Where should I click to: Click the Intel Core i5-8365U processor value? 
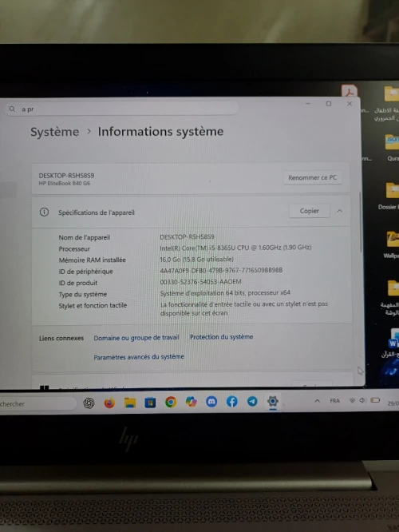(x=235, y=248)
